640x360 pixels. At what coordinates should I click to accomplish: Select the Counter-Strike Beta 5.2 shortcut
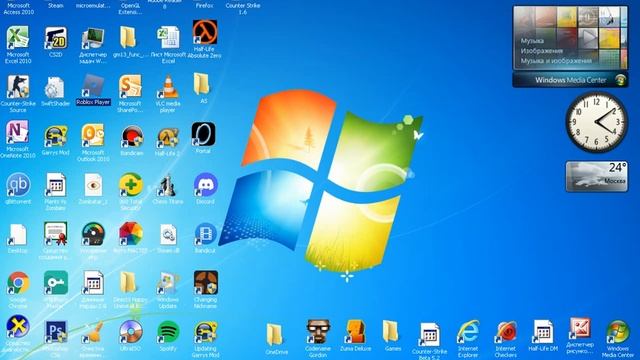[x=429, y=334]
